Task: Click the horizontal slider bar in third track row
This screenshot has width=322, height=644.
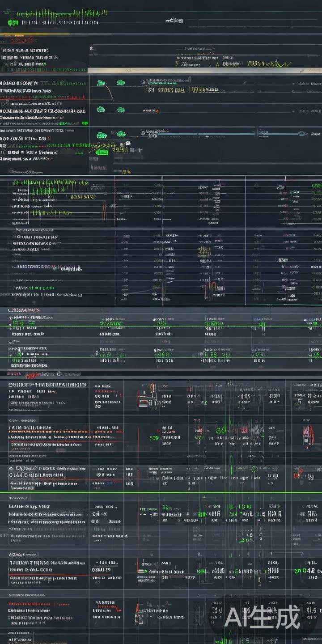Action: tap(201, 133)
